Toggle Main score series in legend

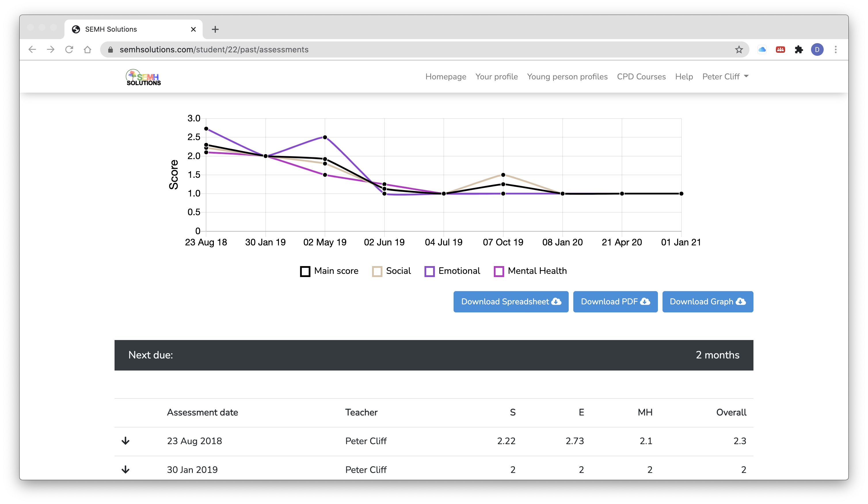(x=305, y=271)
